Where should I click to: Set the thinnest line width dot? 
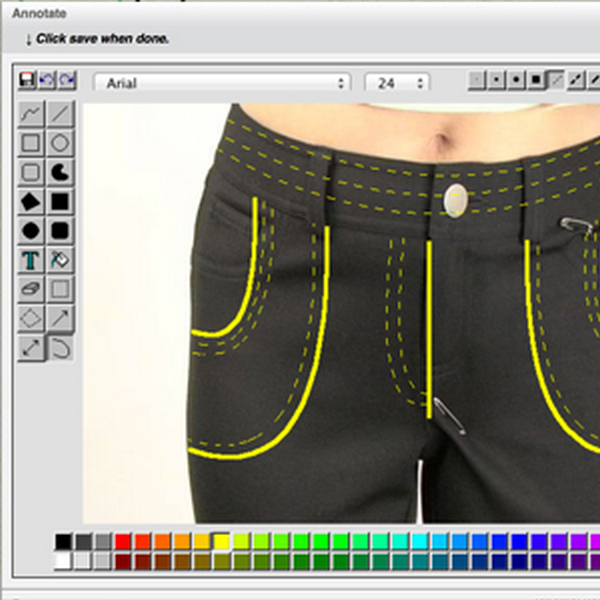476,80
